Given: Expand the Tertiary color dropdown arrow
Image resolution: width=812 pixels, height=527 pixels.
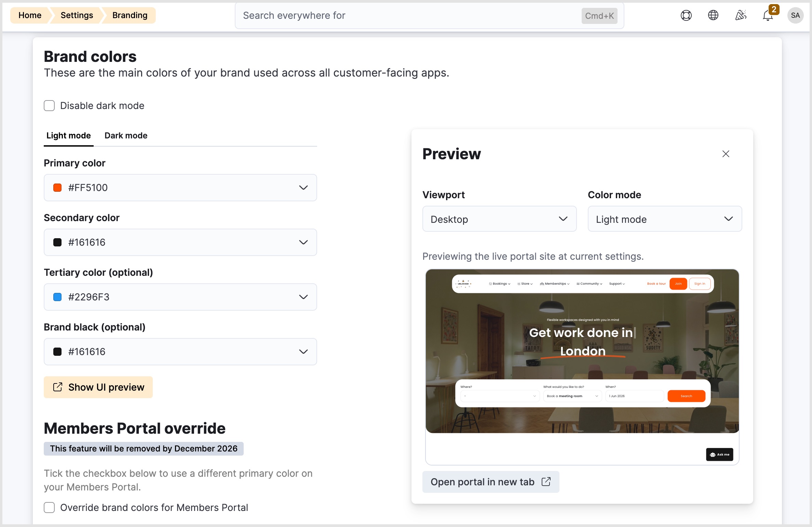Looking at the screenshot, I should click(x=303, y=297).
